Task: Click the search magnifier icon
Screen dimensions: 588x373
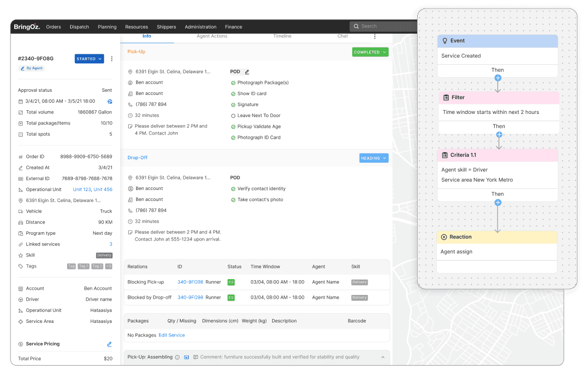Action: click(356, 26)
